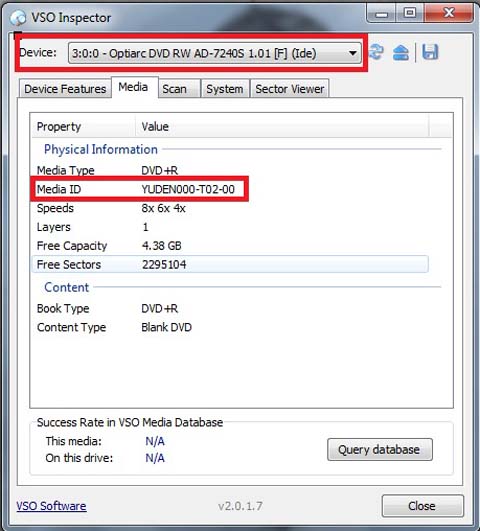Click the save report floppy icon
Viewport: 480px width, 531px height.
430,52
